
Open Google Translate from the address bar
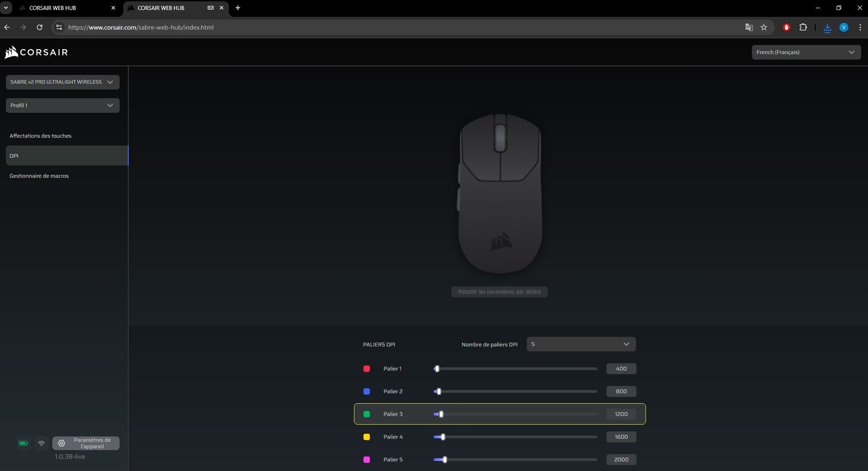(x=749, y=27)
